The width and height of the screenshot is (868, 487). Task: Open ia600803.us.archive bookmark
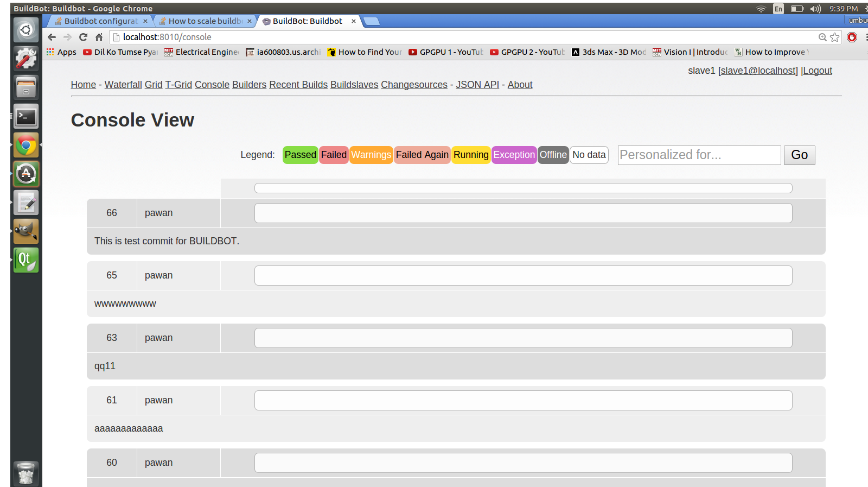pyautogui.click(x=283, y=52)
